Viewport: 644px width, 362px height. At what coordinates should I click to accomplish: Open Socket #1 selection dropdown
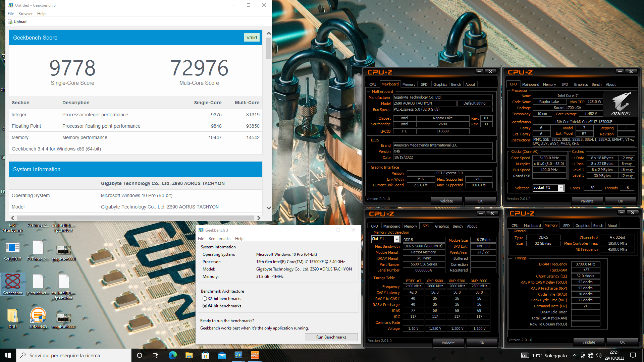560,188
